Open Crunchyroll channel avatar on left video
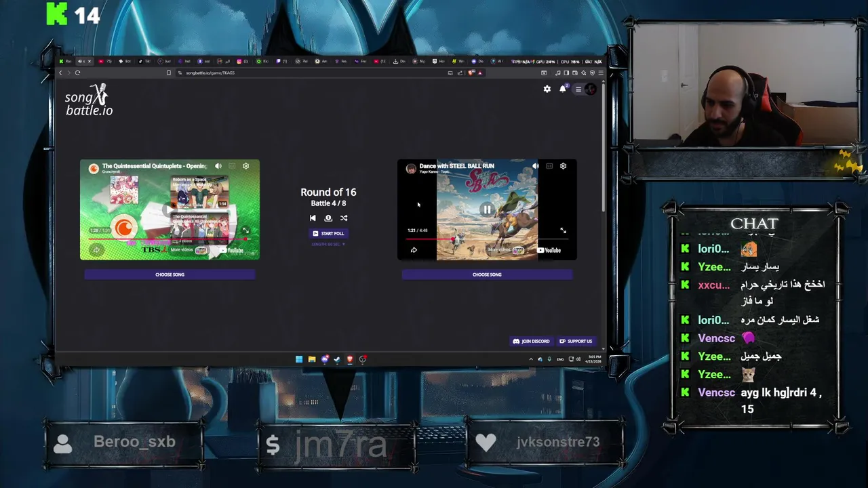This screenshot has height=488, width=868. [94, 168]
